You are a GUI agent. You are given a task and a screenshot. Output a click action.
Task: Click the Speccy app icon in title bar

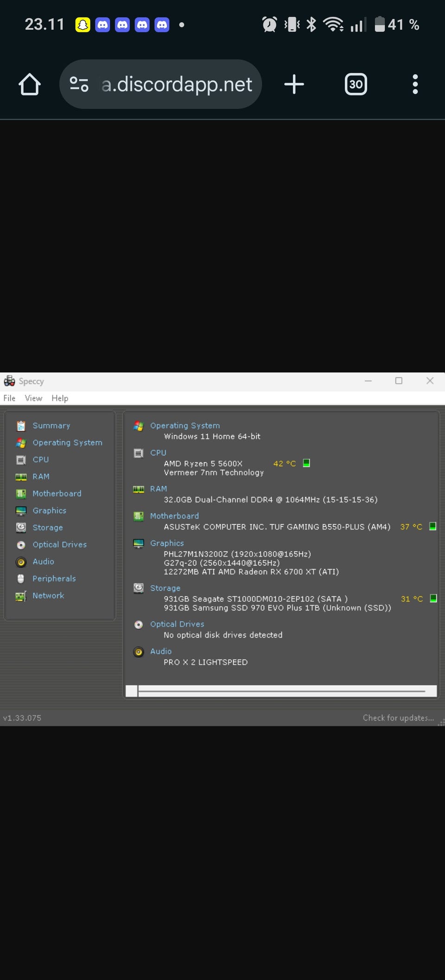click(9, 381)
